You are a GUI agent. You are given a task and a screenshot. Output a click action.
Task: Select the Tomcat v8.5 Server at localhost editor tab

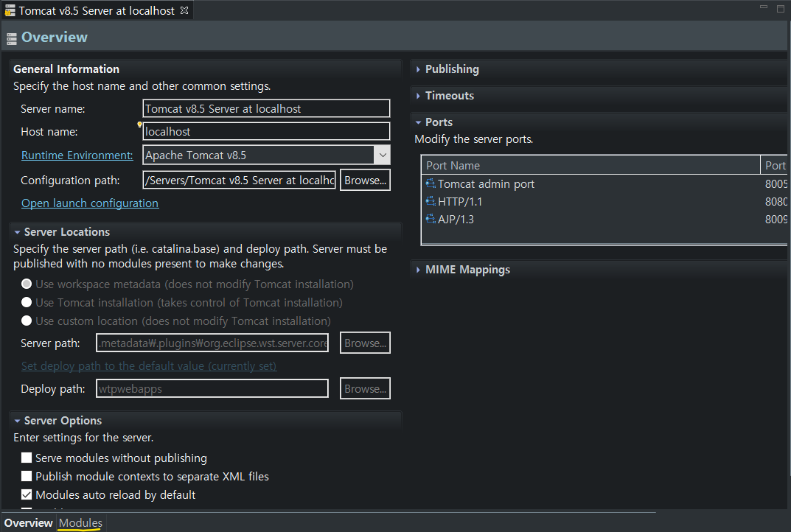(x=97, y=10)
